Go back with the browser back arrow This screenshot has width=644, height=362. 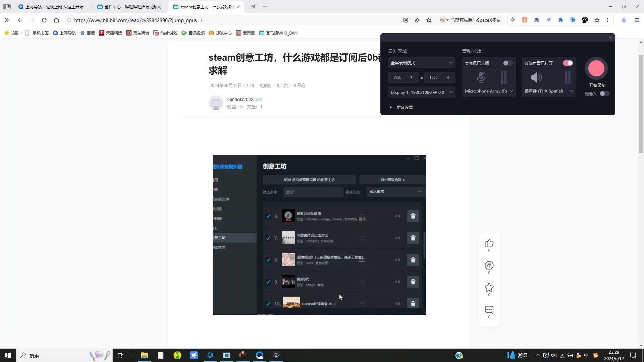pos(20,20)
